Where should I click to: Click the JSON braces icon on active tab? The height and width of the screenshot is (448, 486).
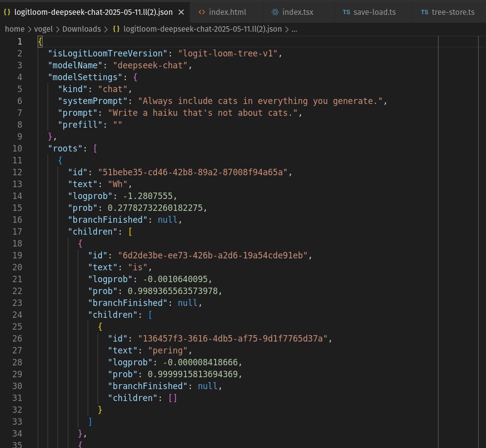tap(6, 12)
